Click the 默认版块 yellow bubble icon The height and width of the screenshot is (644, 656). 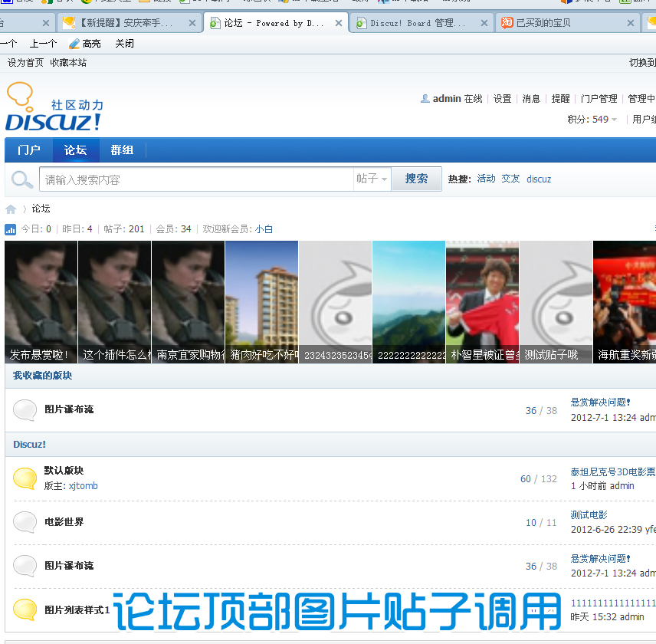[x=25, y=478]
